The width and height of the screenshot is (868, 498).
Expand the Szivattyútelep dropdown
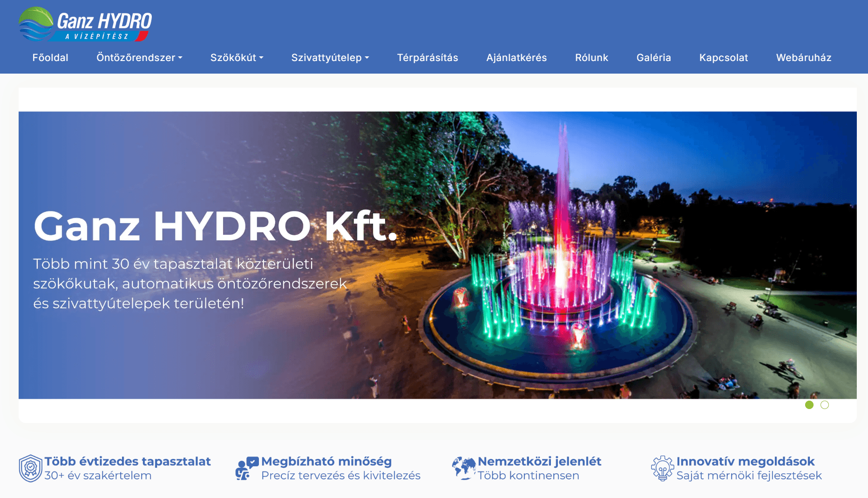click(330, 58)
